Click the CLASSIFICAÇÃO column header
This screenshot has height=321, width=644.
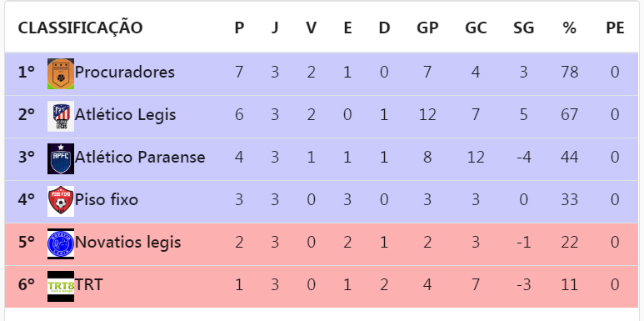[x=81, y=28]
